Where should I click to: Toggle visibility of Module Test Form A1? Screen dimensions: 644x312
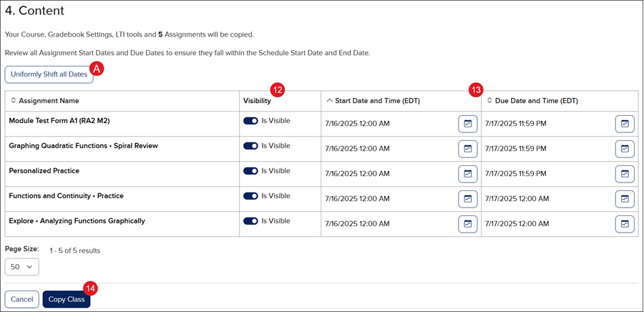[x=250, y=121]
